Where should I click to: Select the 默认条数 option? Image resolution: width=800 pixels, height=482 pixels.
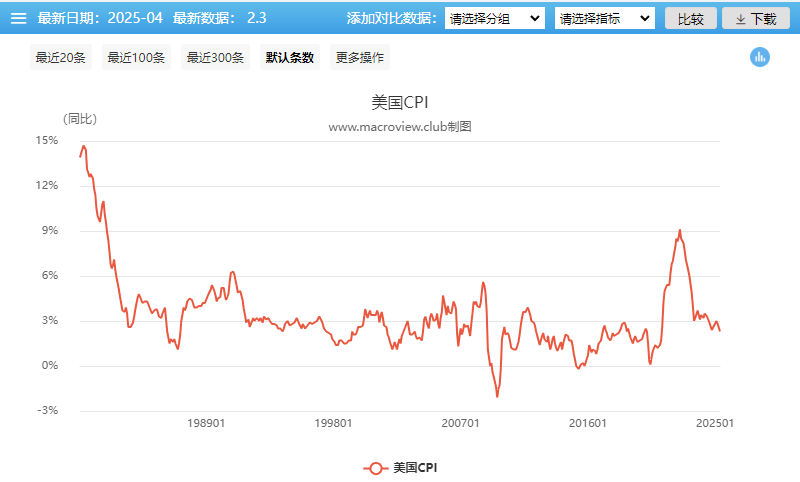tap(289, 58)
